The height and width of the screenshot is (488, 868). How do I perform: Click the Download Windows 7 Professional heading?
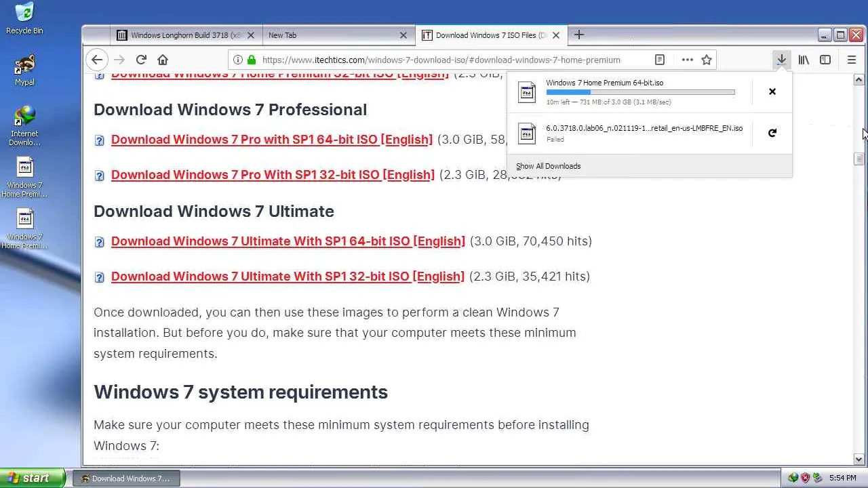[230, 110]
